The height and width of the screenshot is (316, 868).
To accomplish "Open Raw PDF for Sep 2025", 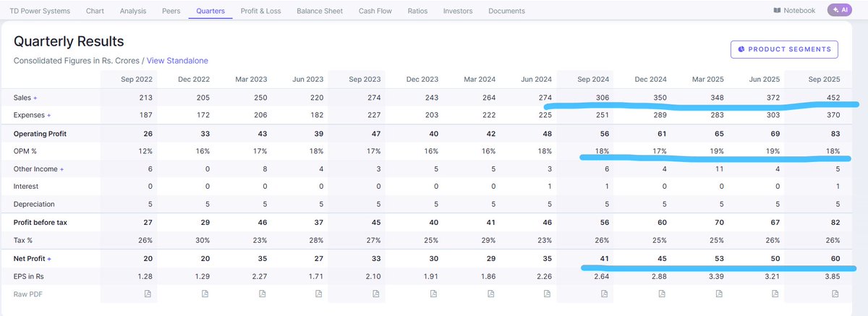I will (x=834, y=294).
